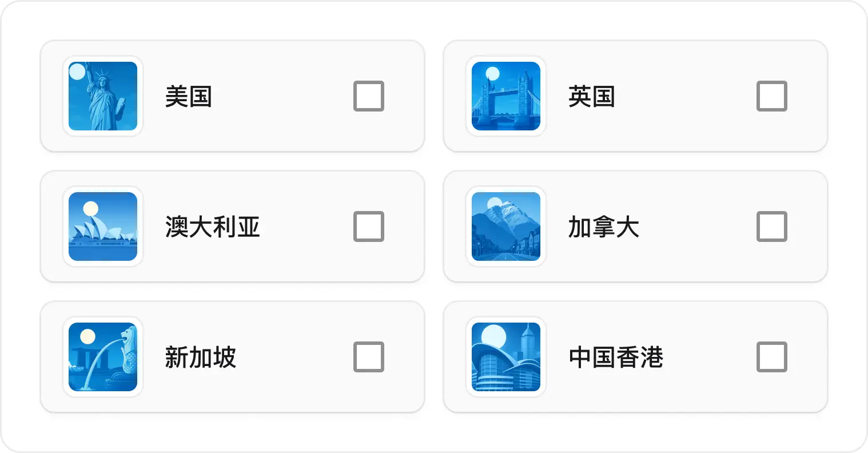Mark the 中国香港 checkbox
This screenshot has height=453, width=868.
(772, 357)
